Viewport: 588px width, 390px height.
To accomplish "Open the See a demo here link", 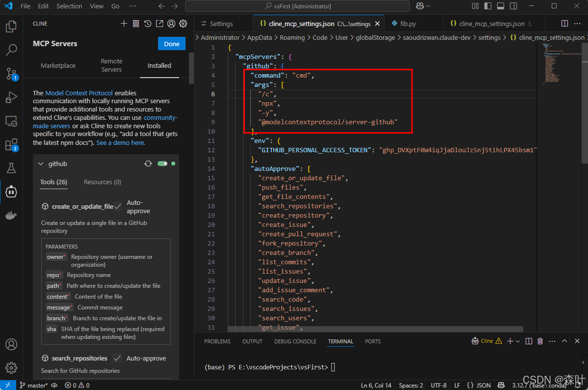I will click(121, 142).
